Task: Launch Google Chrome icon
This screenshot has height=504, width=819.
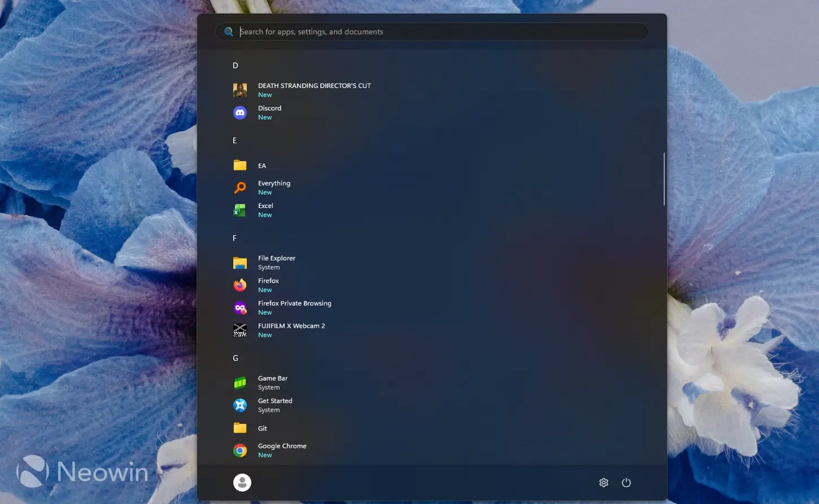Action: click(240, 451)
